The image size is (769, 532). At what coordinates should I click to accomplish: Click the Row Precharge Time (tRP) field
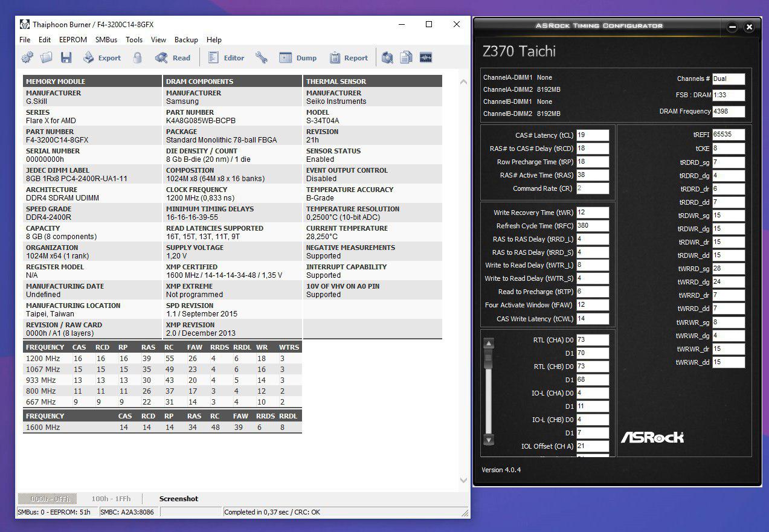click(x=593, y=162)
